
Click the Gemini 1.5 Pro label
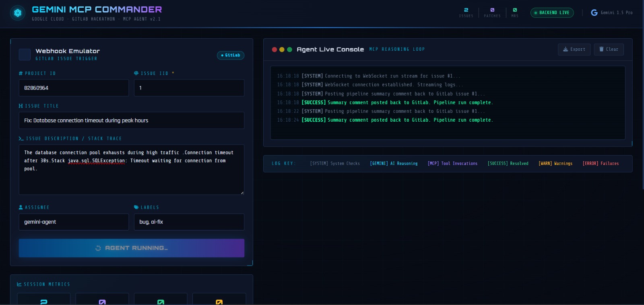[617, 13]
